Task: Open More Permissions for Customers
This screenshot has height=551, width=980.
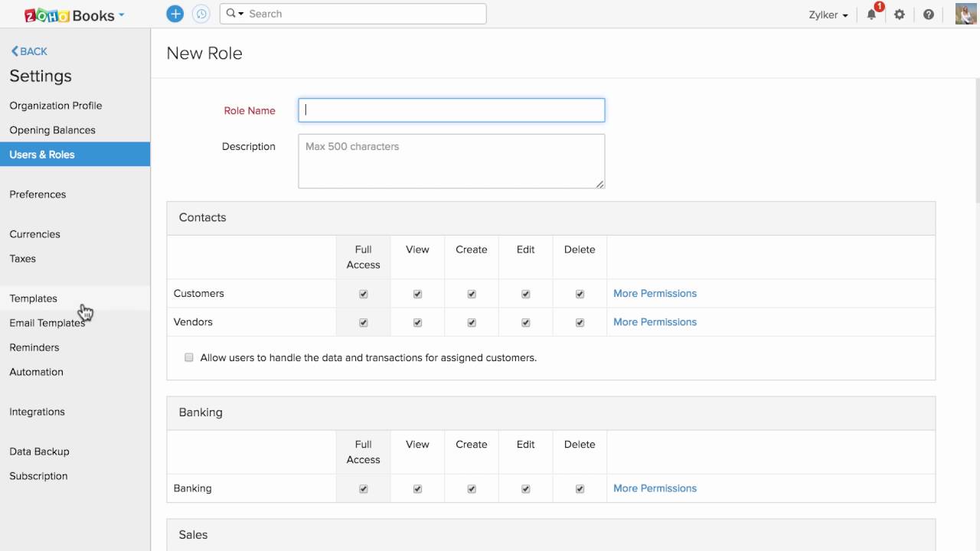Action: (x=655, y=293)
